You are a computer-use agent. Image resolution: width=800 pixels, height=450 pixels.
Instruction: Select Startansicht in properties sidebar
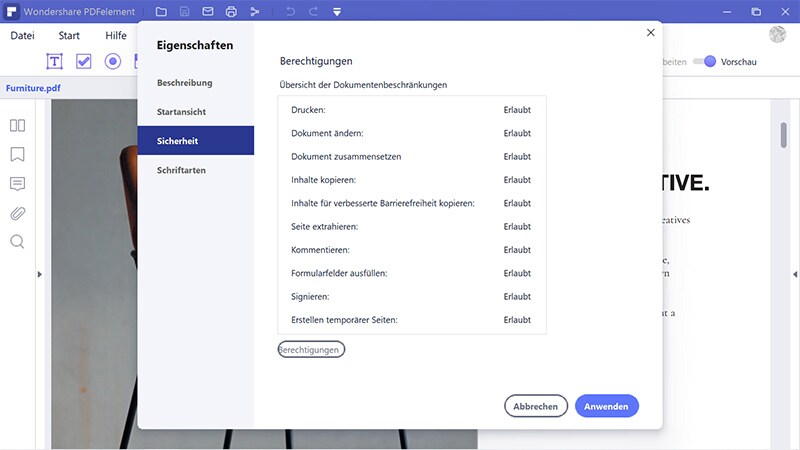195,112
